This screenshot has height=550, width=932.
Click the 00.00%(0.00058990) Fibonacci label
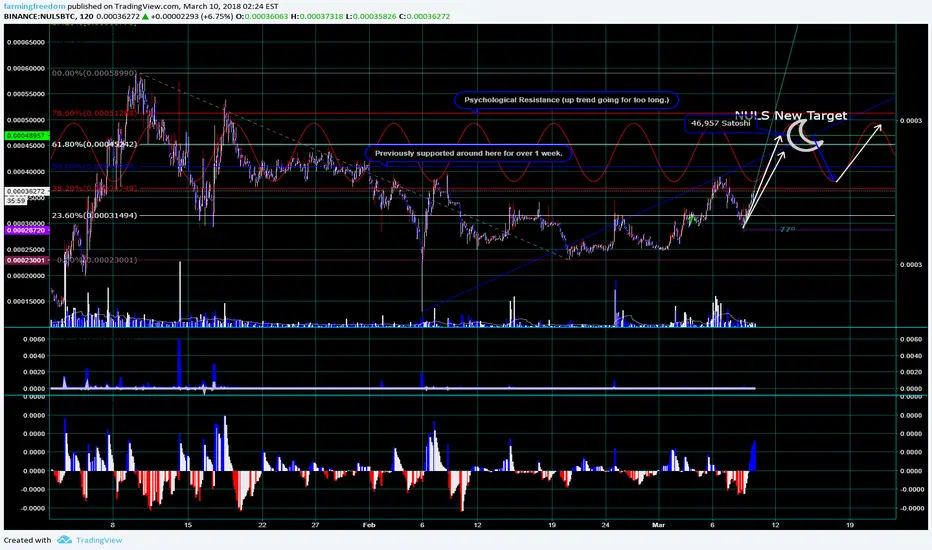pyautogui.click(x=94, y=73)
